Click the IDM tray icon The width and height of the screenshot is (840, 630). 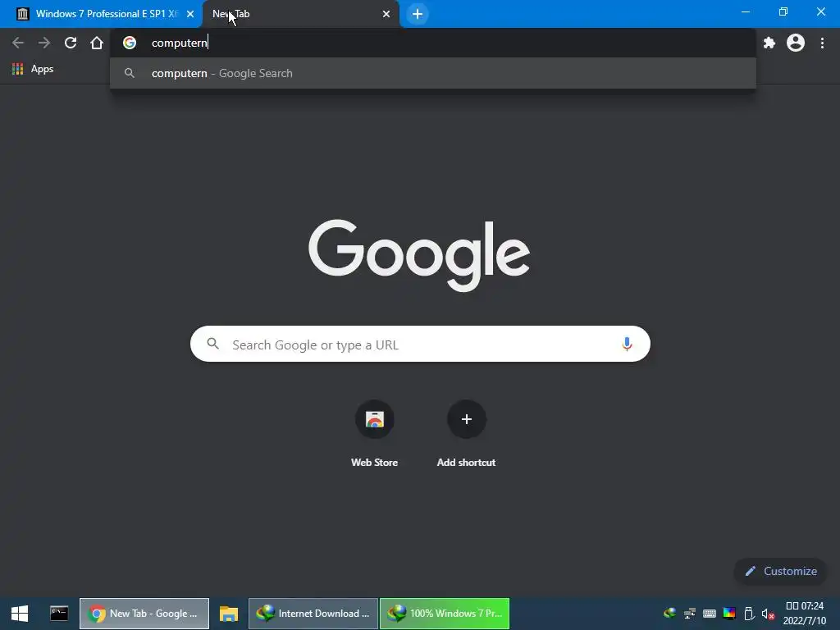(x=669, y=614)
